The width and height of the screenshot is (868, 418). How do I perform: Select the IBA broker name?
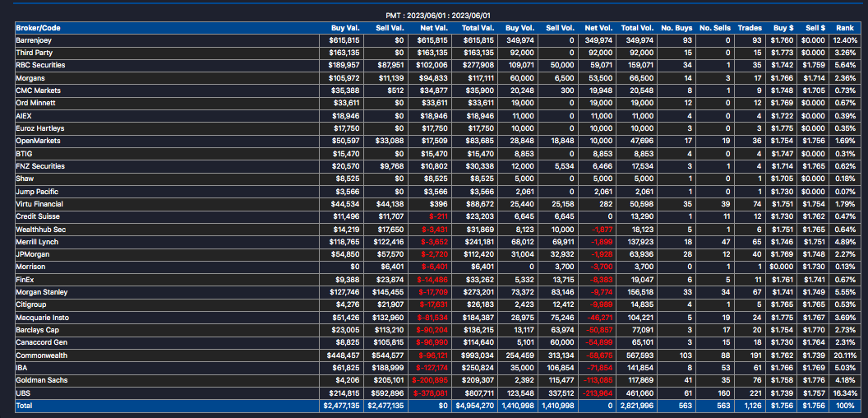coord(21,368)
